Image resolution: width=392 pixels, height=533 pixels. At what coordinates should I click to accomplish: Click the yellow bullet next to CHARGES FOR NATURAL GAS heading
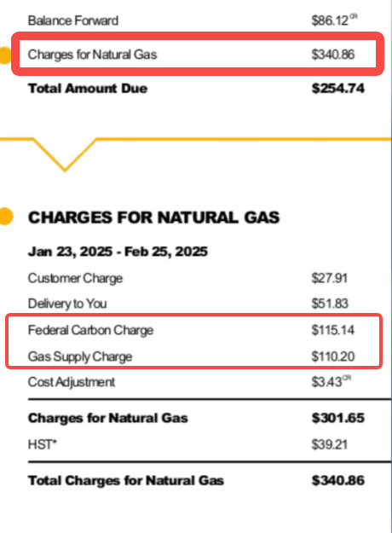point(6,217)
